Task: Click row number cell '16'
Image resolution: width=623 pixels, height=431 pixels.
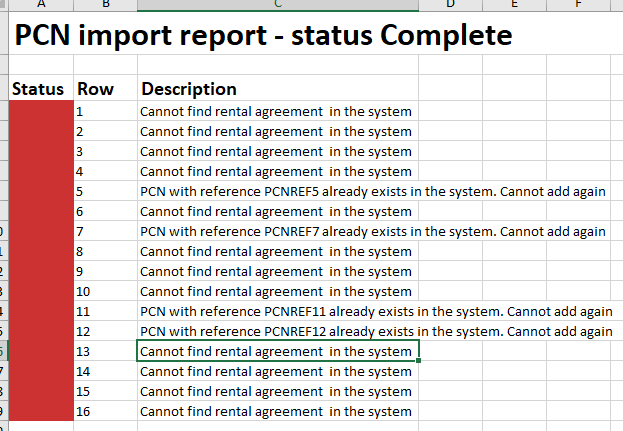Action: point(105,411)
